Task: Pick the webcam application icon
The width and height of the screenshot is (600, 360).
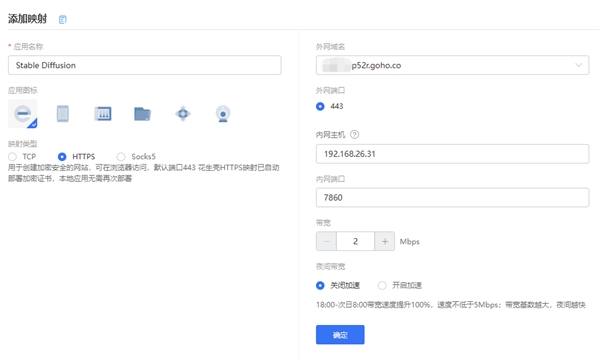Action: coord(223,114)
